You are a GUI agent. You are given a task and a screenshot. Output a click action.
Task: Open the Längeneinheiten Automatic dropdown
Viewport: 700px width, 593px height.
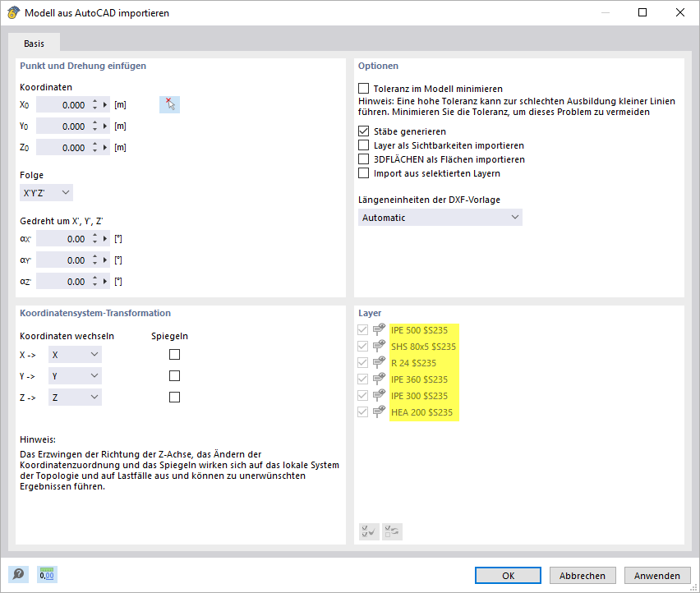pos(440,218)
